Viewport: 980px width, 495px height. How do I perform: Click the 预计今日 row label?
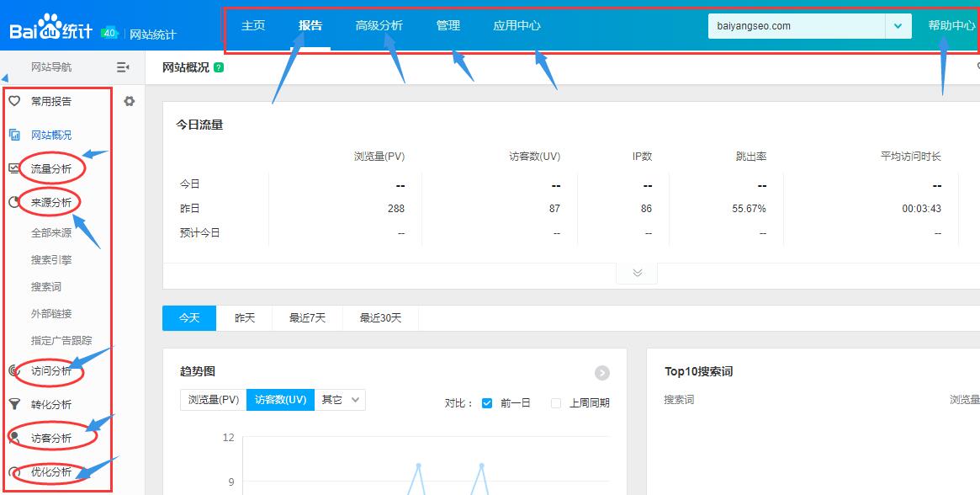pyautogui.click(x=200, y=233)
